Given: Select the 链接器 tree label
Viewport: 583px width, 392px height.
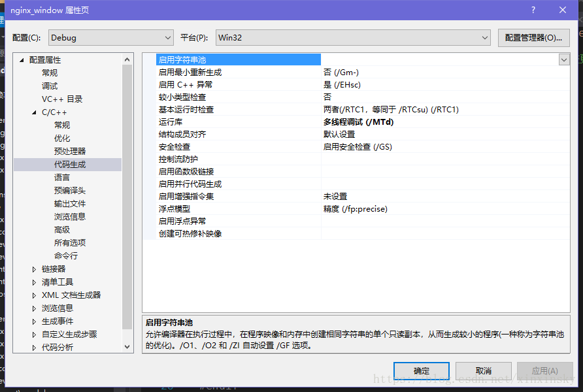Looking at the screenshot, I should tap(54, 269).
